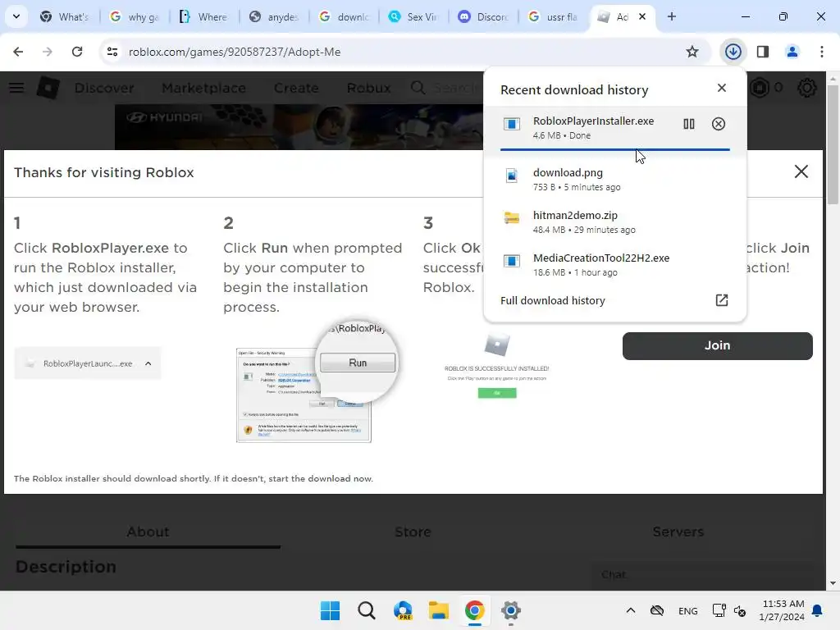
Task: Click the Run dialog illustration thumbnail
Action: (304, 395)
